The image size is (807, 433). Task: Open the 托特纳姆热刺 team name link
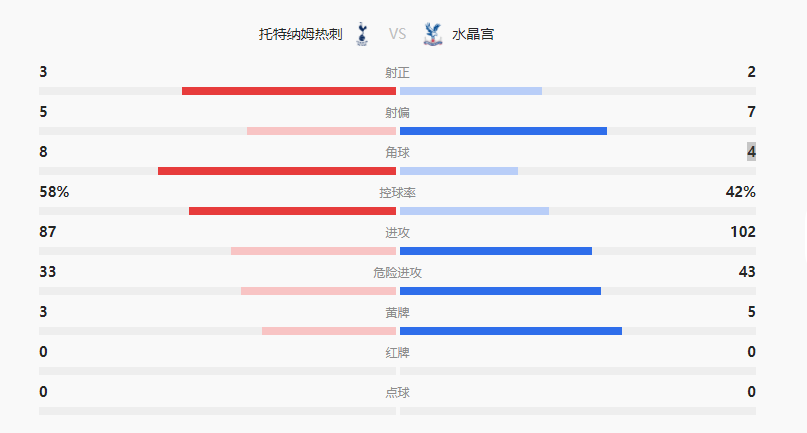point(300,34)
